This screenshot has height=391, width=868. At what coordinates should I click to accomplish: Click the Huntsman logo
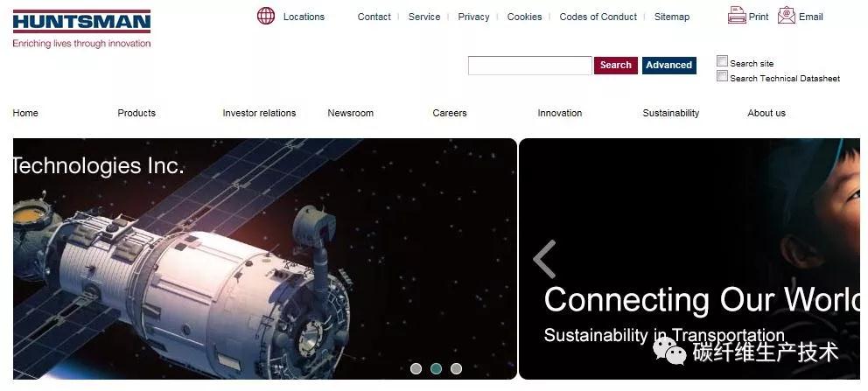coord(81,29)
